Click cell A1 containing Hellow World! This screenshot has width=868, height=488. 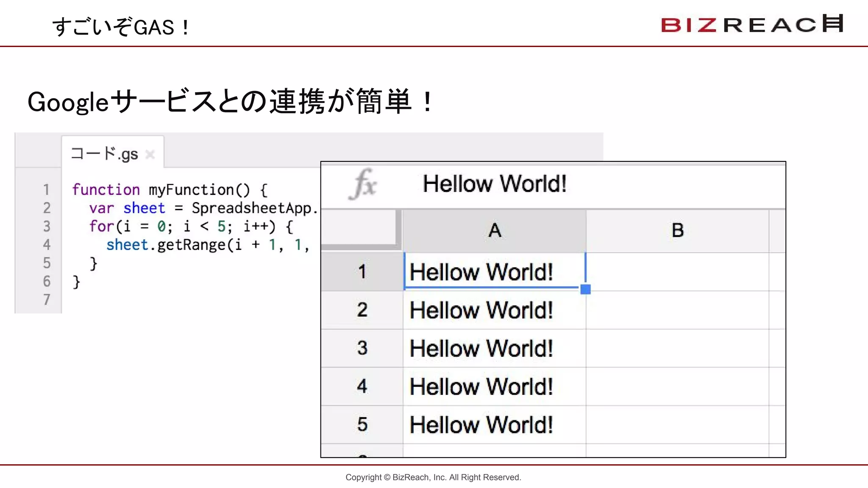[x=495, y=272]
